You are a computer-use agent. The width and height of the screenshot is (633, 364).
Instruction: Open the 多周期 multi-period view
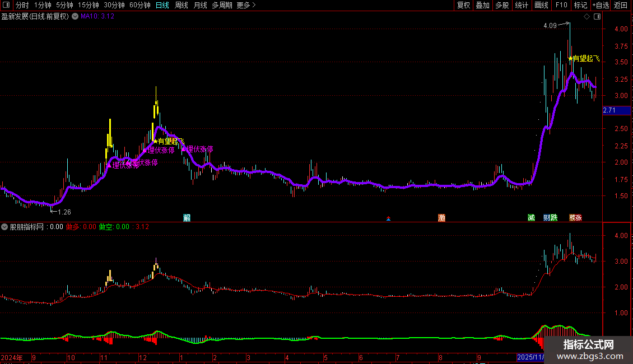click(x=222, y=5)
